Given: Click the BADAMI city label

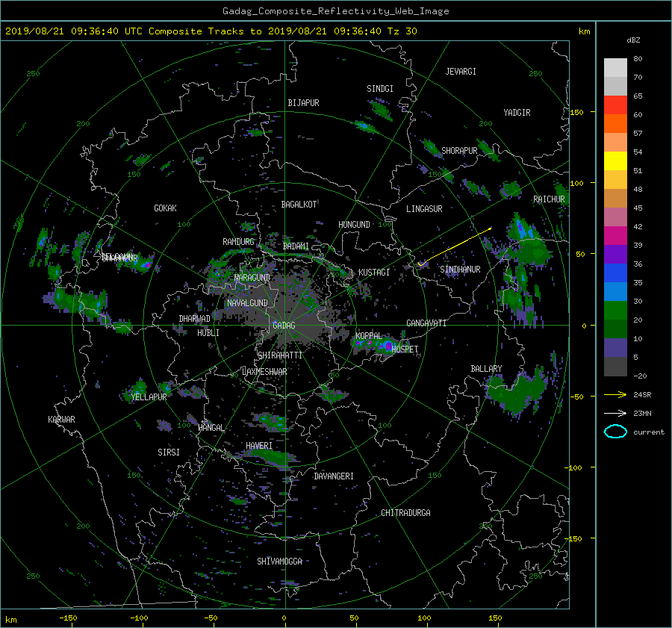Looking at the screenshot, I should (x=296, y=246).
